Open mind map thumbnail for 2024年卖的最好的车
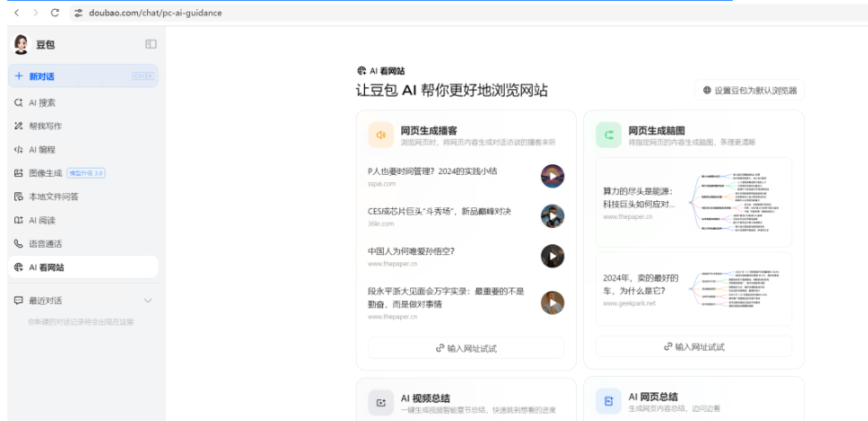Viewport: 868px width, 421px height. (734, 289)
